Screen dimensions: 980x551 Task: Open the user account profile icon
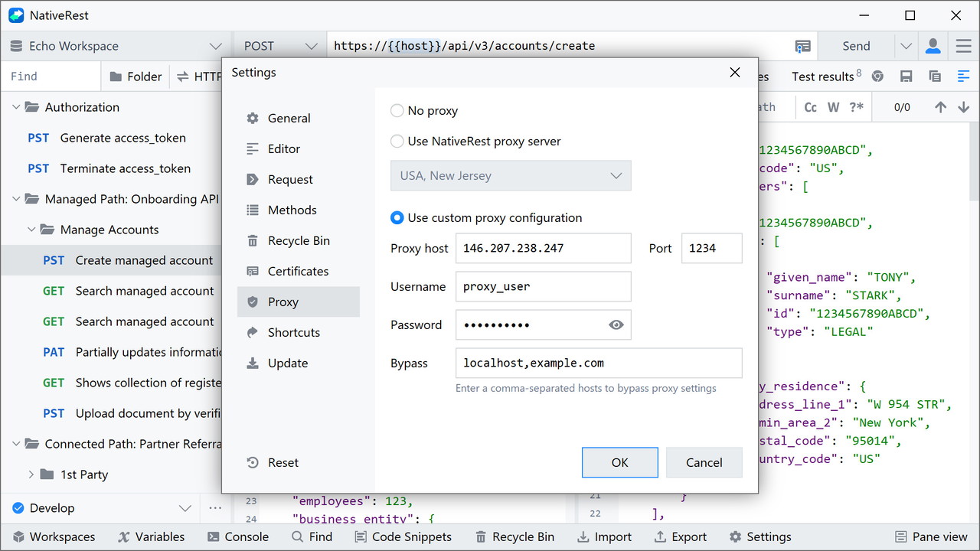(933, 46)
